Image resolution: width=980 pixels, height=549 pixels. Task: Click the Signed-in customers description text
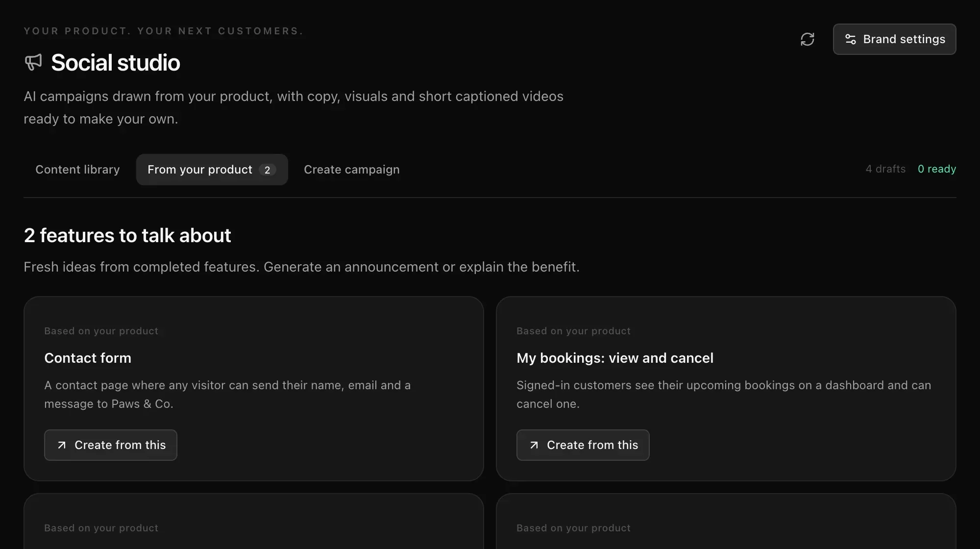coord(724,395)
